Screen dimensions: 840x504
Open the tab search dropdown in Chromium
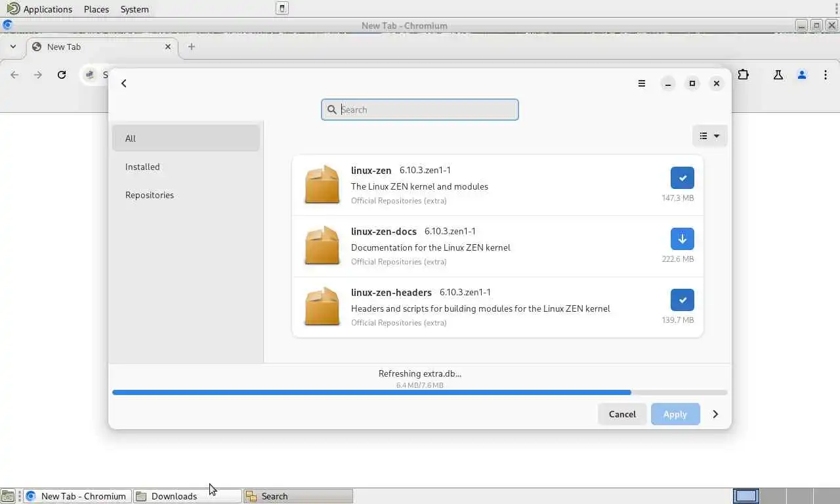[x=12, y=47]
